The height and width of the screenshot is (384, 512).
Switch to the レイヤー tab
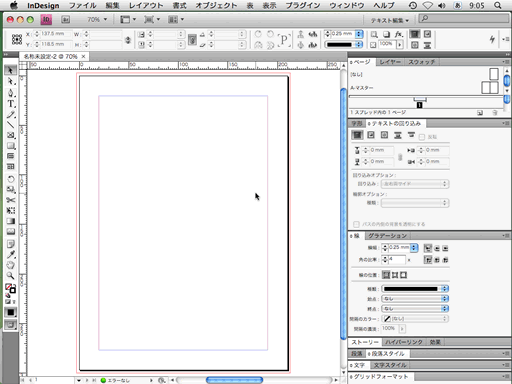(x=390, y=62)
